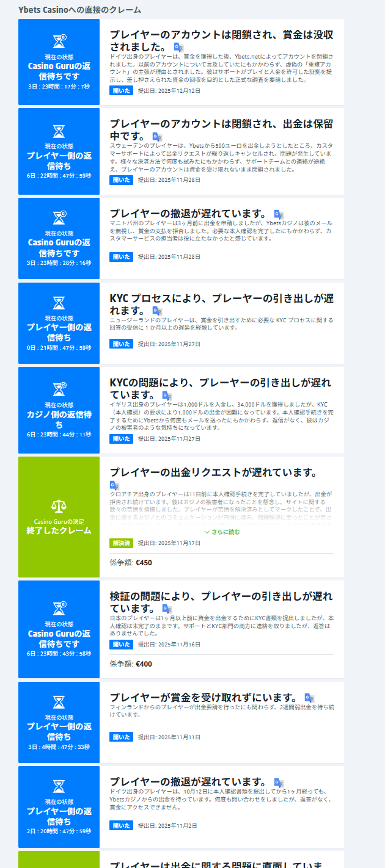Click hourglass icon in the ドイツ 11月2日 complaint card
The width and height of the screenshot is (385, 868).
[x=59, y=786]
